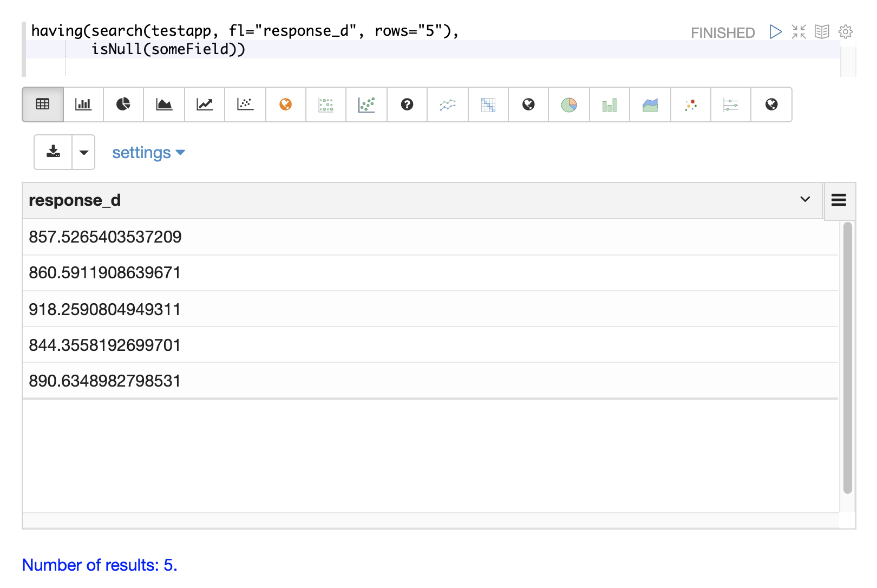Expand the settings dropdown
The height and width of the screenshot is (588, 877).
tap(148, 153)
